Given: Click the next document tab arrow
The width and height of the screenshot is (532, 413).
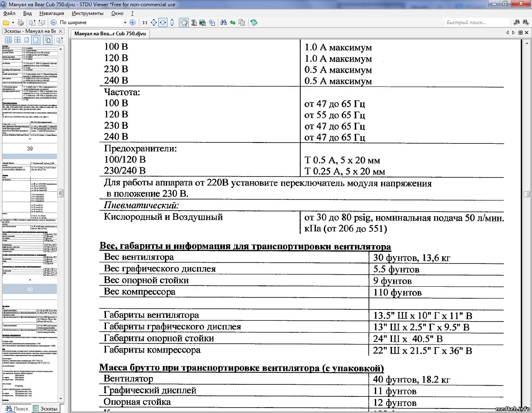Looking at the screenshot, I should (513, 32).
